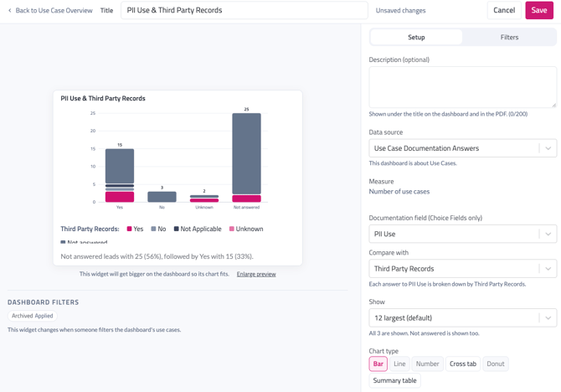561x392 pixels.
Task: Open the Filters tab
Action: (509, 37)
